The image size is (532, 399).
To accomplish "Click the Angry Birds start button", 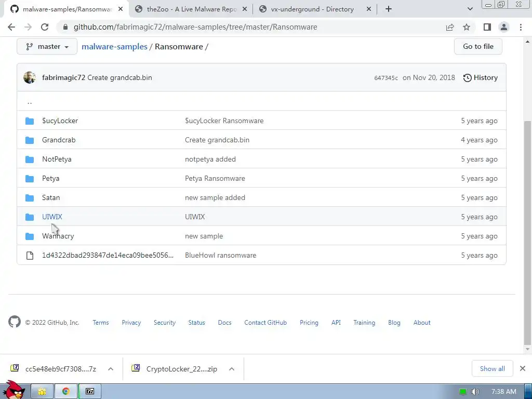I will 14,390.
